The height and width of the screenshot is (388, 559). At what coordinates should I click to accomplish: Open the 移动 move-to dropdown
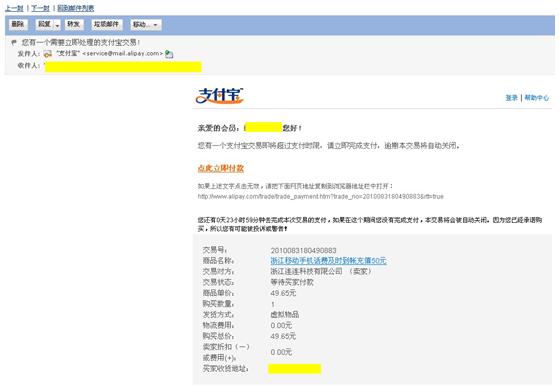[x=145, y=24]
